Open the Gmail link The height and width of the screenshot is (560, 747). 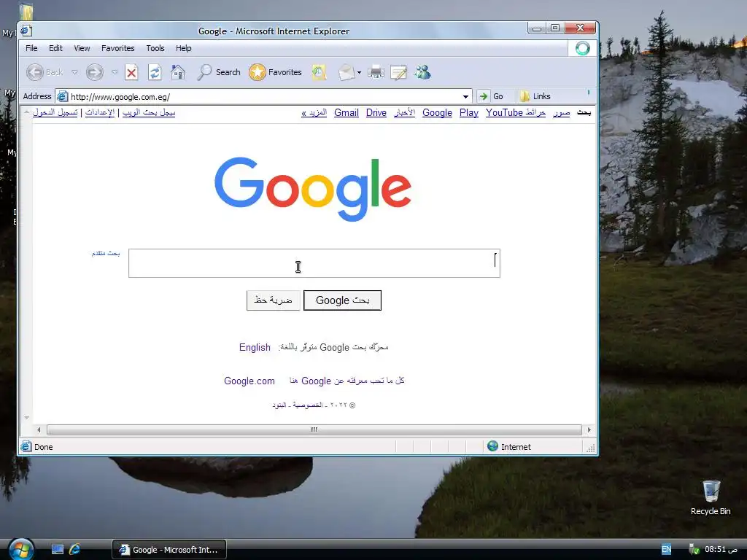pyautogui.click(x=347, y=113)
